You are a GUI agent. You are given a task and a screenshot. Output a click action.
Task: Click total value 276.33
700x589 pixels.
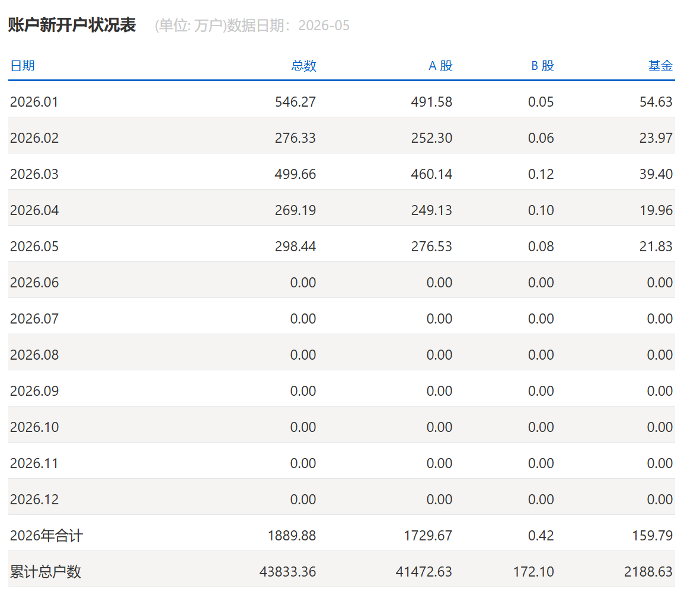pos(295,138)
